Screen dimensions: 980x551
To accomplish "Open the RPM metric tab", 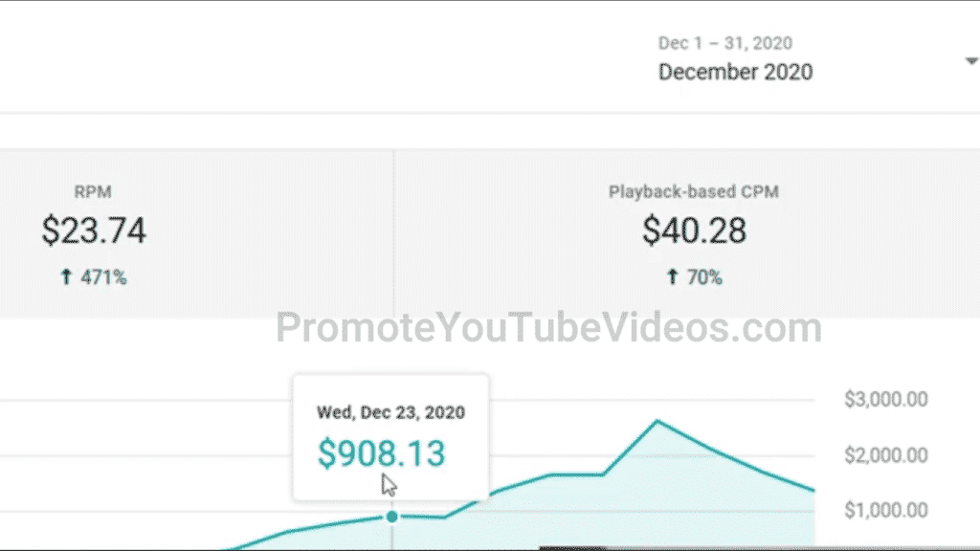I will pos(197,233).
